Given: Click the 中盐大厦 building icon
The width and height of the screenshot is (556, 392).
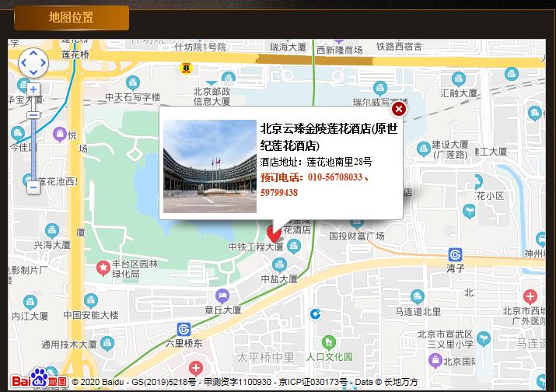Looking at the screenshot, I should 279,264.
